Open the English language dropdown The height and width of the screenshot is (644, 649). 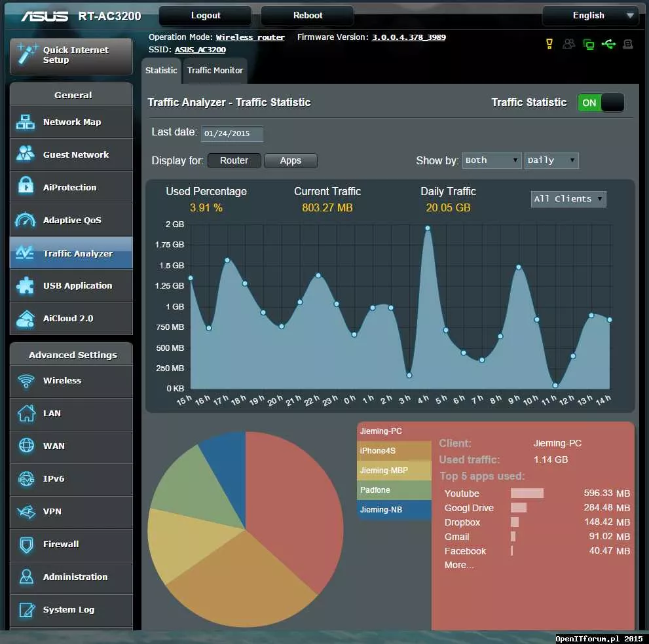(x=590, y=16)
